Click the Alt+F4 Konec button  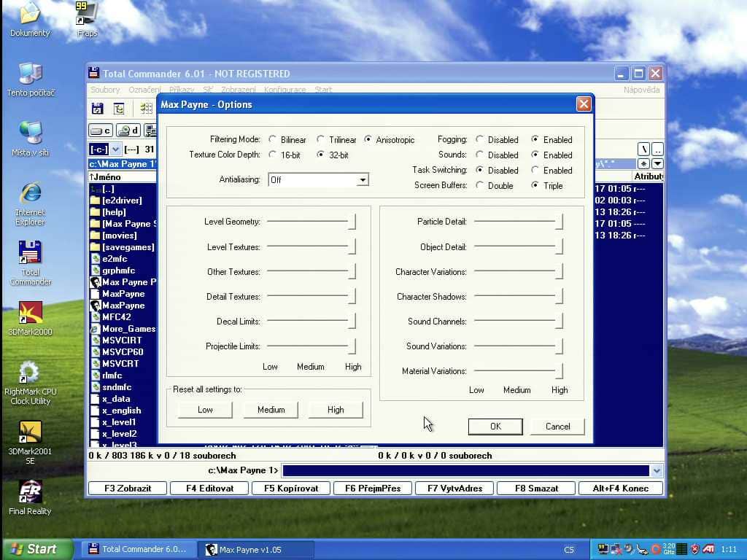[x=620, y=488]
